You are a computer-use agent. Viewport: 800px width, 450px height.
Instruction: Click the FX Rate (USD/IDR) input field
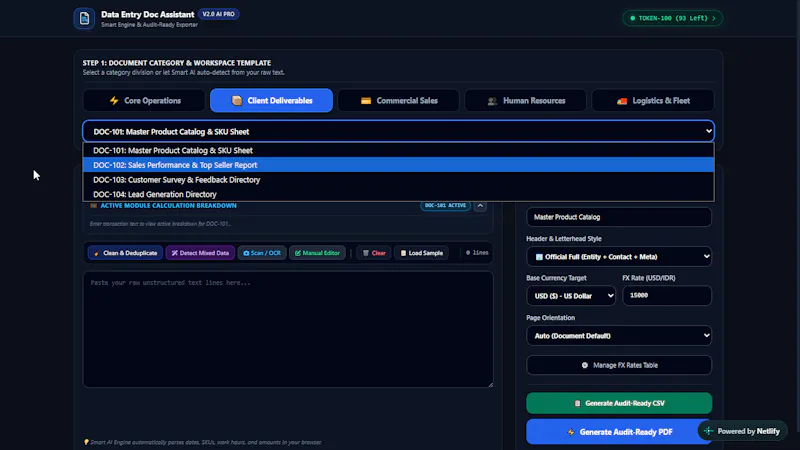point(667,295)
